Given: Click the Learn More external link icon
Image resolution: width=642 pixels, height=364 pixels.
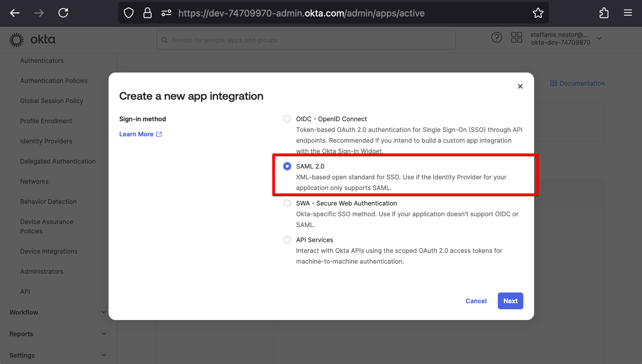Looking at the screenshot, I should click(x=159, y=134).
